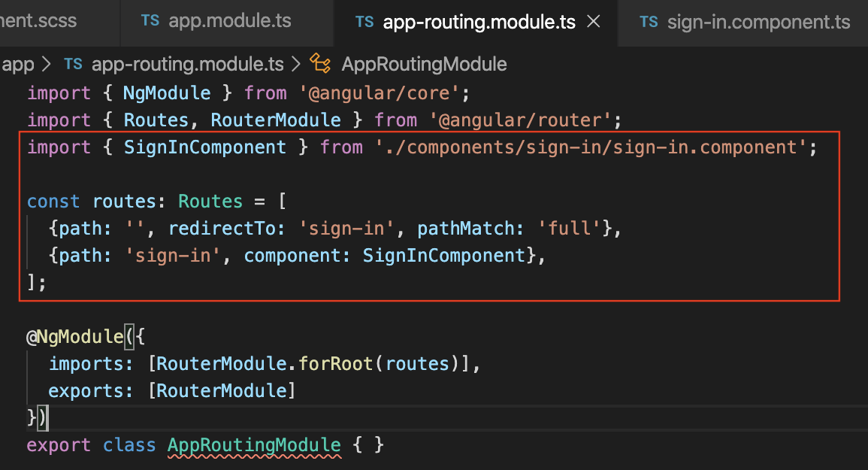Click the '@NgModule' decorator
The height and width of the screenshot is (470, 868).
click(x=74, y=337)
